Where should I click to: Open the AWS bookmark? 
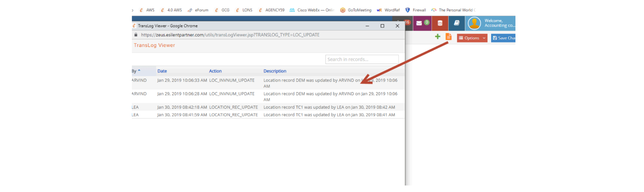tap(147, 10)
